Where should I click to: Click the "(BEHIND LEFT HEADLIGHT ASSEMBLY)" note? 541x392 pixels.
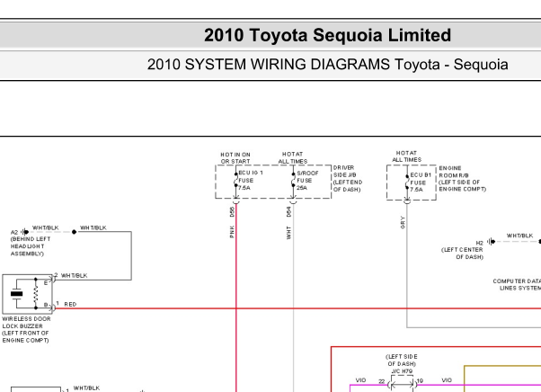(x=31, y=246)
